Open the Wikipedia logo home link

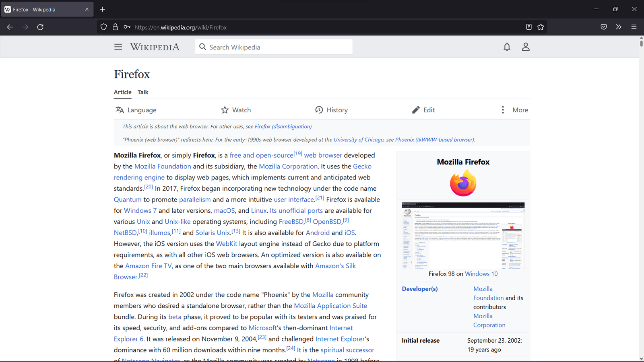[x=155, y=47]
